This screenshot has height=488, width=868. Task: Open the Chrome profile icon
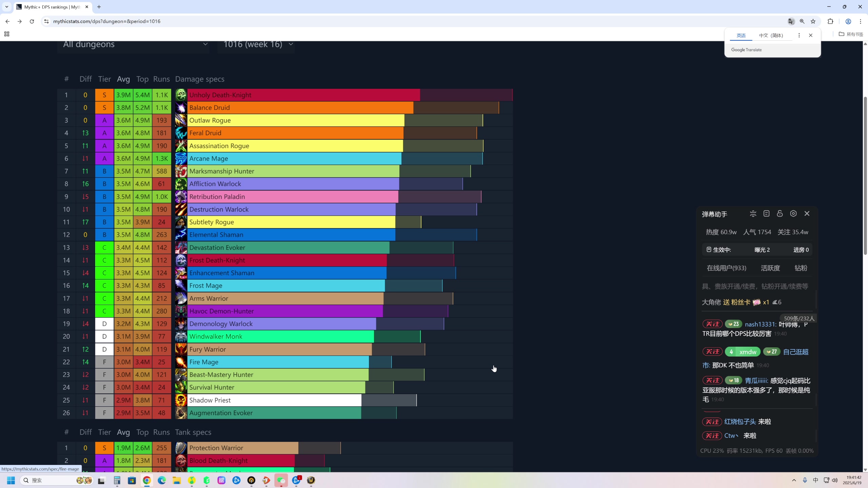[x=848, y=21]
